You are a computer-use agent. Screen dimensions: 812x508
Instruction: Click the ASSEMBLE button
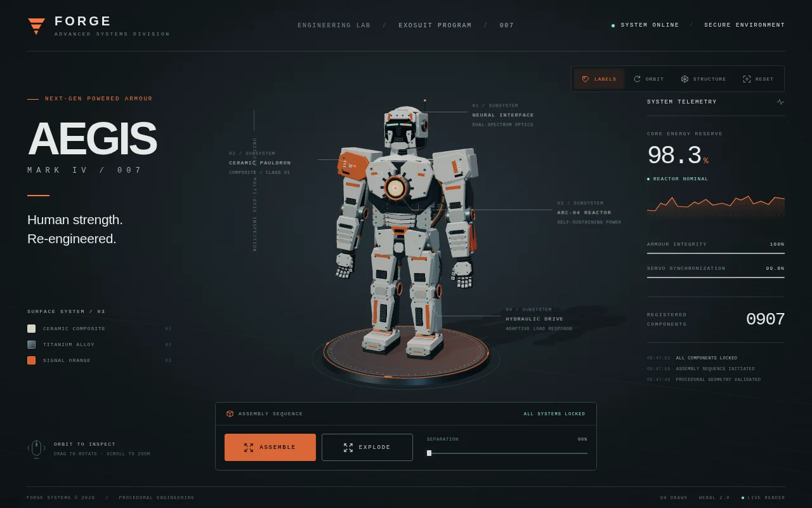[x=270, y=447]
